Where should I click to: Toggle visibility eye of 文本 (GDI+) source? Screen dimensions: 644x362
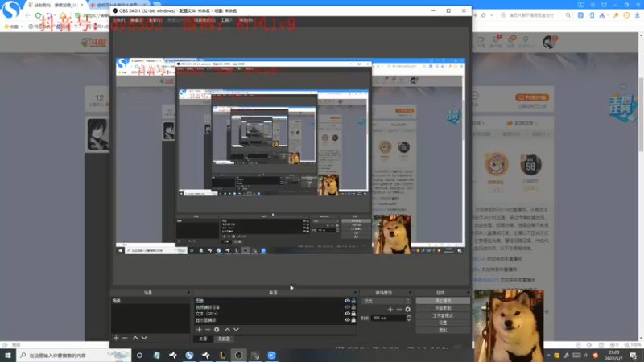348,314
